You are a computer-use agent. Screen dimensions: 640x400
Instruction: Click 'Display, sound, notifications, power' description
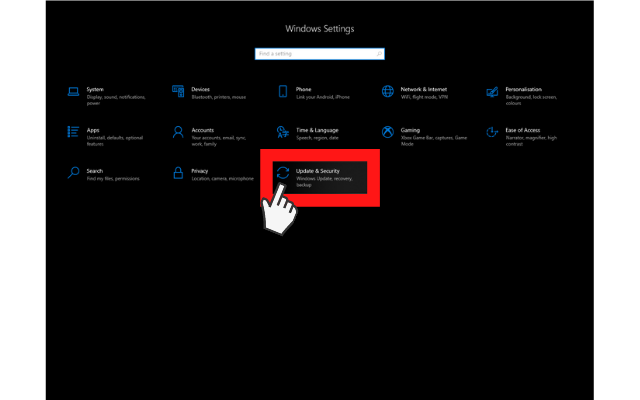click(116, 100)
